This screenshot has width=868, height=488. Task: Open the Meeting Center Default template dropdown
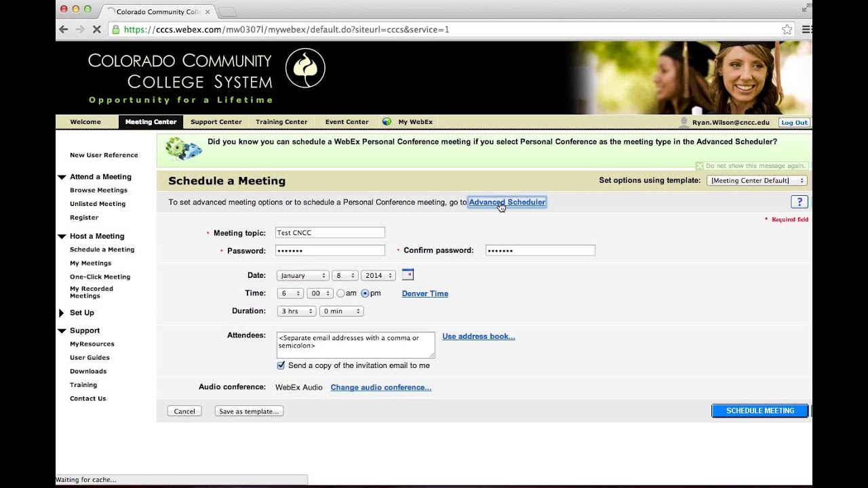(x=757, y=180)
